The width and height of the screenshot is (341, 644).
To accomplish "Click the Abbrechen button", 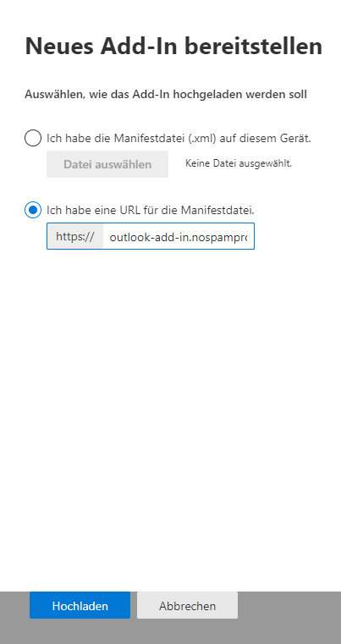I will pyautogui.click(x=187, y=605).
